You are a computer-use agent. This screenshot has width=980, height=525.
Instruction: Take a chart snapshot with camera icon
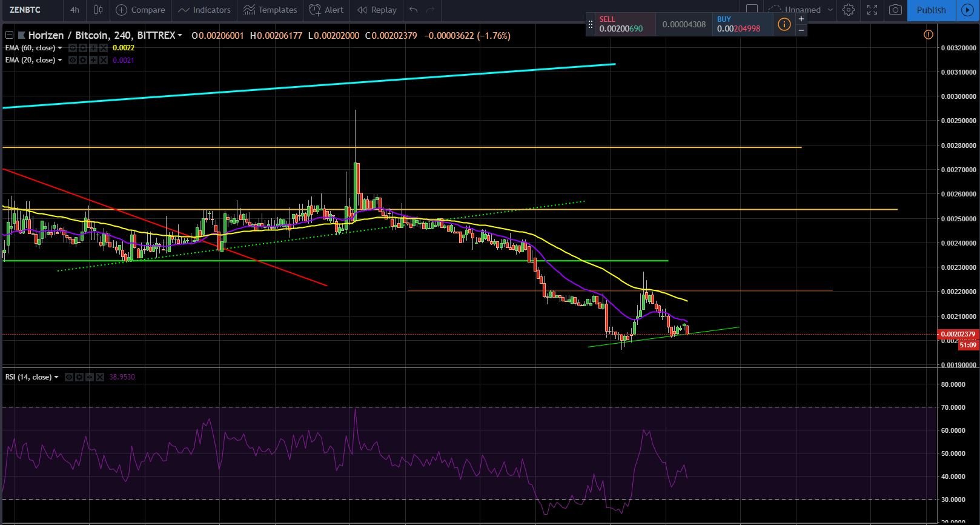895,10
